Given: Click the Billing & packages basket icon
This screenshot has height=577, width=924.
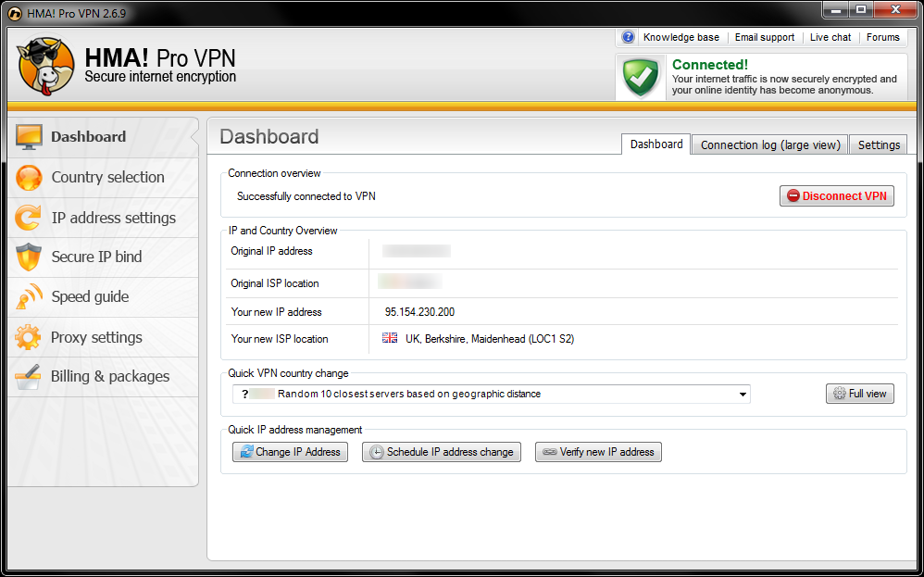Looking at the screenshot, I should [30, 377].
